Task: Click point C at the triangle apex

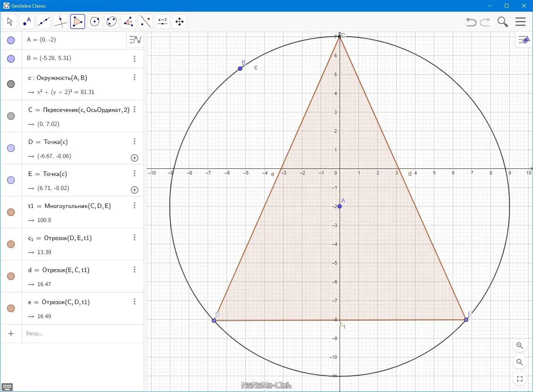Action: pyautogui.click(x=340, y=36)
